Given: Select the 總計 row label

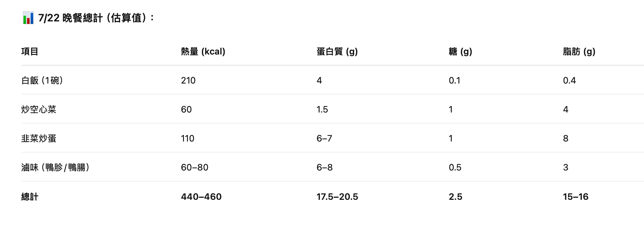Looking at the screenshot, I should coord(30,197).
